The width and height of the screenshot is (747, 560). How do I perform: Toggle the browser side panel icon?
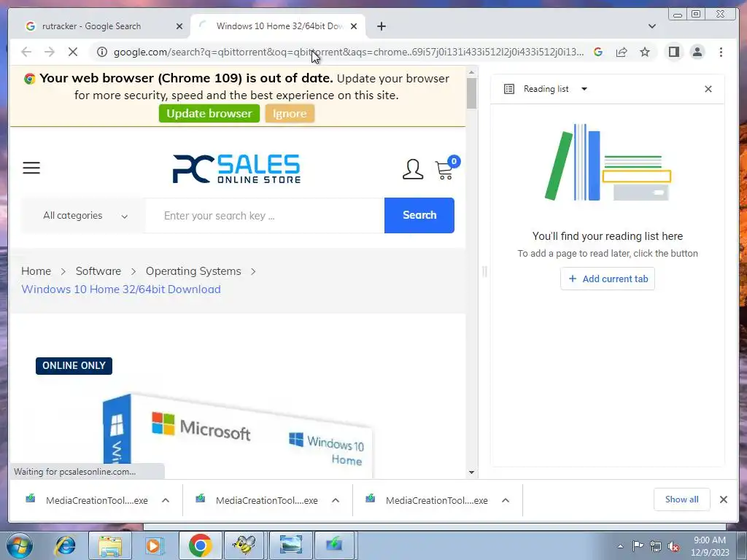[673, 52]
